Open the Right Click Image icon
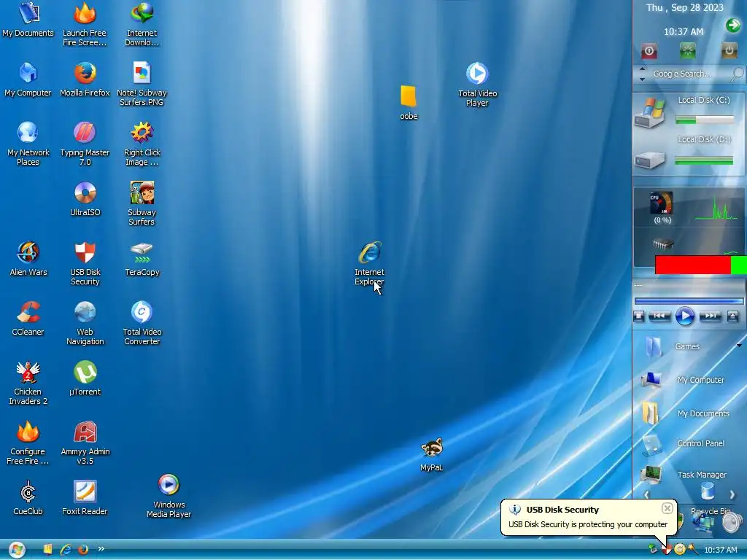Image resolution: width=747 pixels, height=560 pixels. coord(142,144)
